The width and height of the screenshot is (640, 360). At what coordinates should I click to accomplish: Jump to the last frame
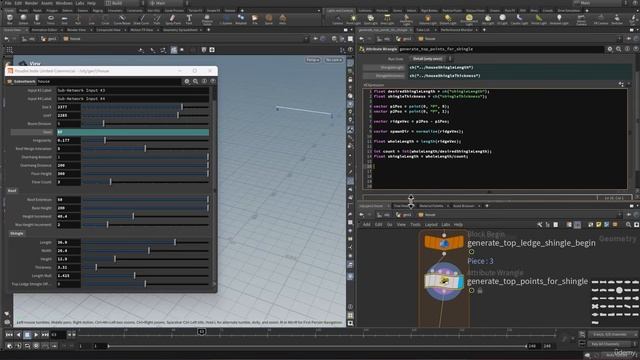[45, 335]
